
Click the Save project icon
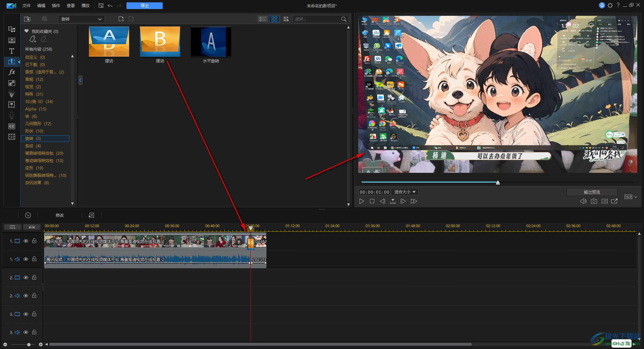(x=101, y=6)
